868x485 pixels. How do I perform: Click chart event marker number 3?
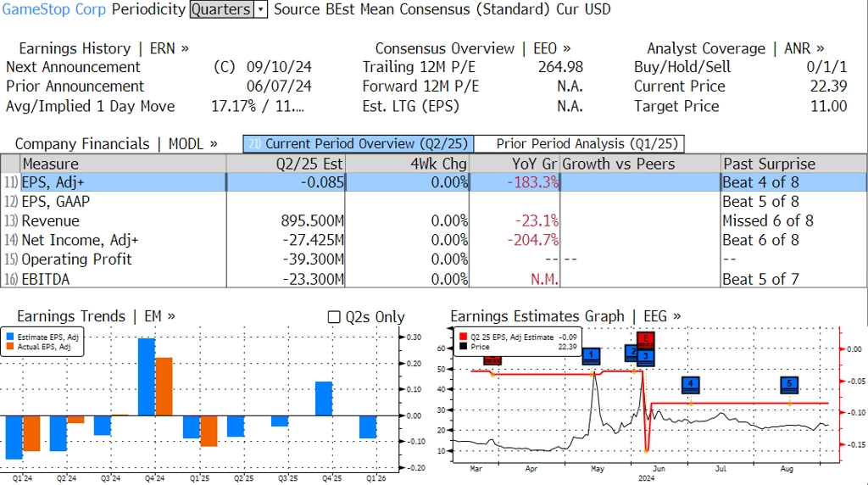tap(645, 358)
